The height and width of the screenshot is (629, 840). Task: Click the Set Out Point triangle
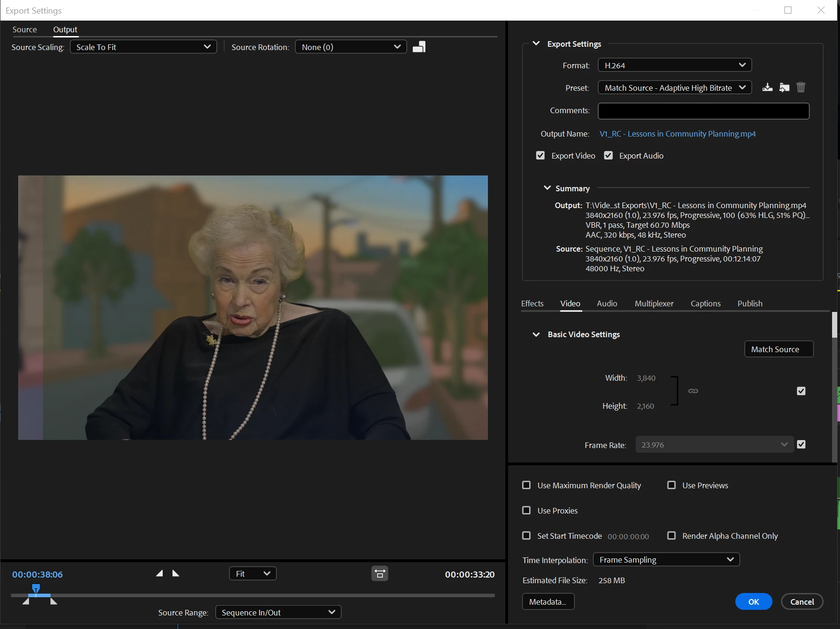coord(176,573)
